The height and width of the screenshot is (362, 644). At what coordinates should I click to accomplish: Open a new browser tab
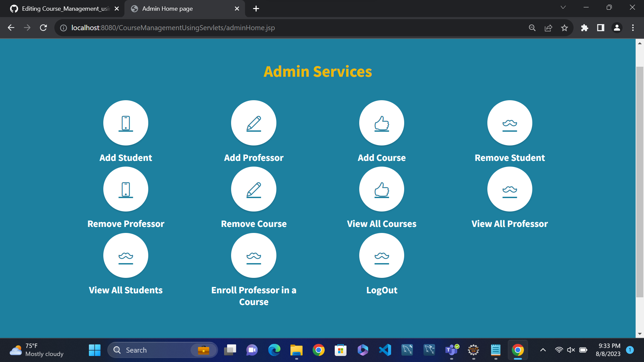click(x=256, y=8)
